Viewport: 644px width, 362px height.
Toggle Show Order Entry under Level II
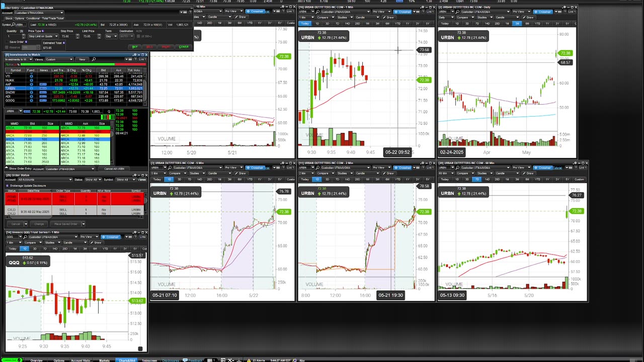pos(18,168)
